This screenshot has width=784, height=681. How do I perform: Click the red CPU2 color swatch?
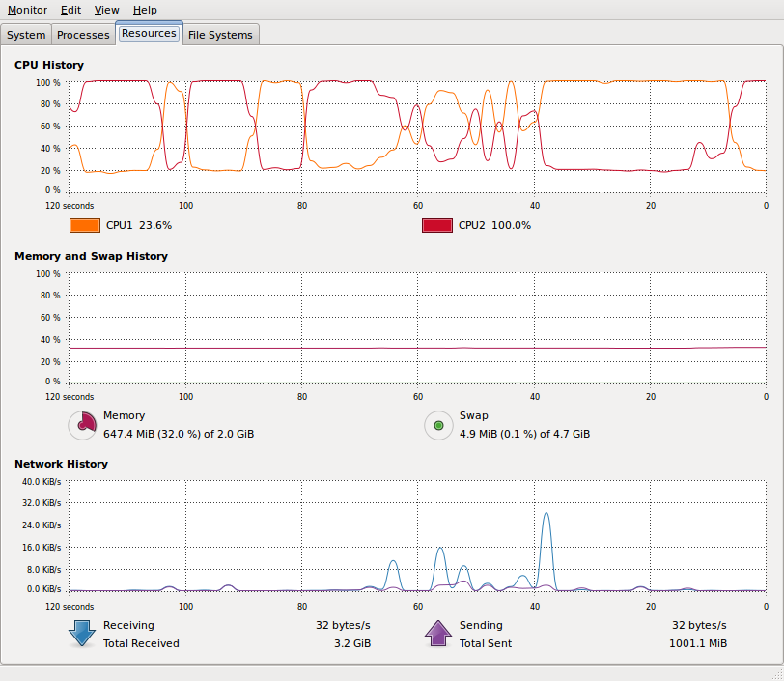437,226
